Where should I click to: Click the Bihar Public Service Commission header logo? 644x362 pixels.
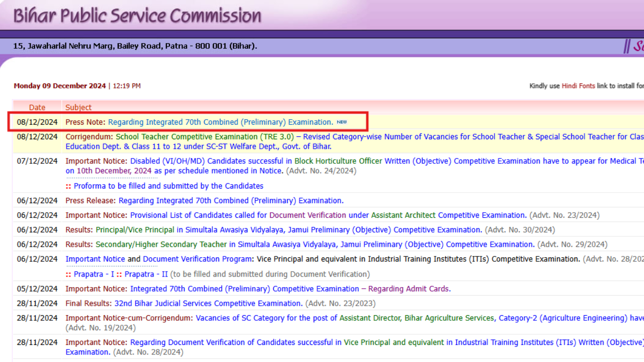pyautogui.click(x=136, y=17)
